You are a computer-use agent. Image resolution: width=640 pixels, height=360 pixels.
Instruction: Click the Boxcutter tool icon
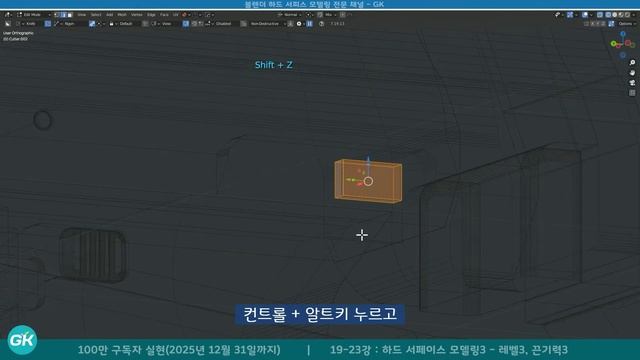pos(8,24)
